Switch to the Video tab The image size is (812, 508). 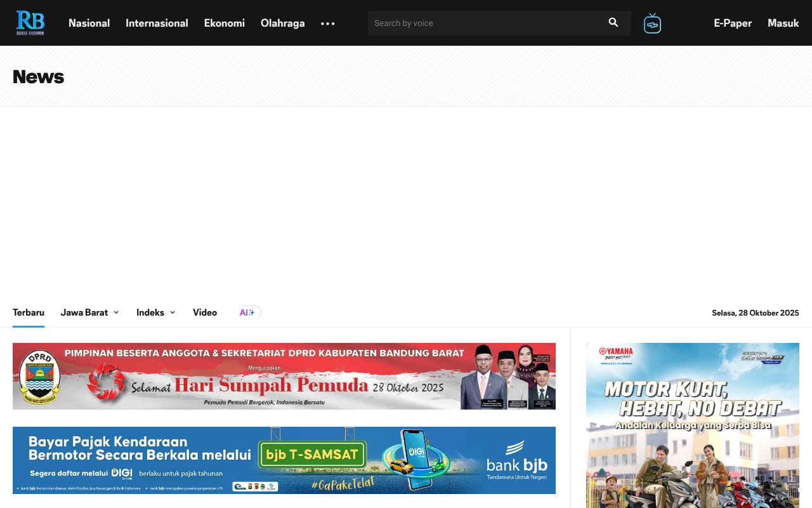pyautogui.click(x=205, y=312)
